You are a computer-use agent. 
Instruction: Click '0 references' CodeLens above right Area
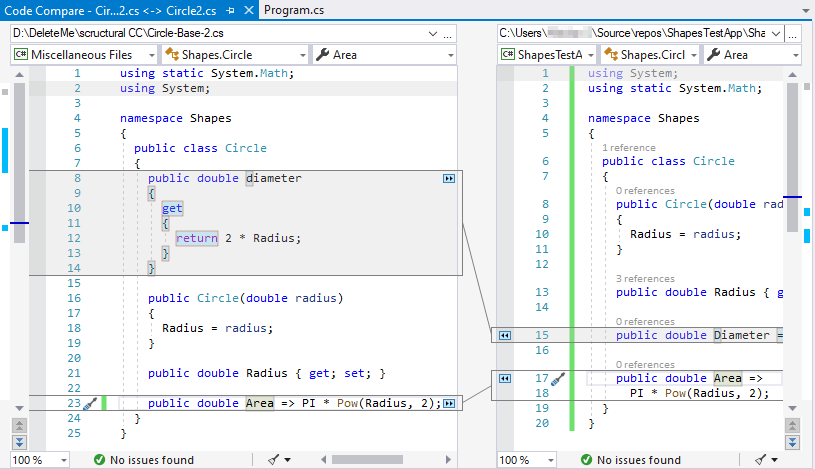coord(645,365)
